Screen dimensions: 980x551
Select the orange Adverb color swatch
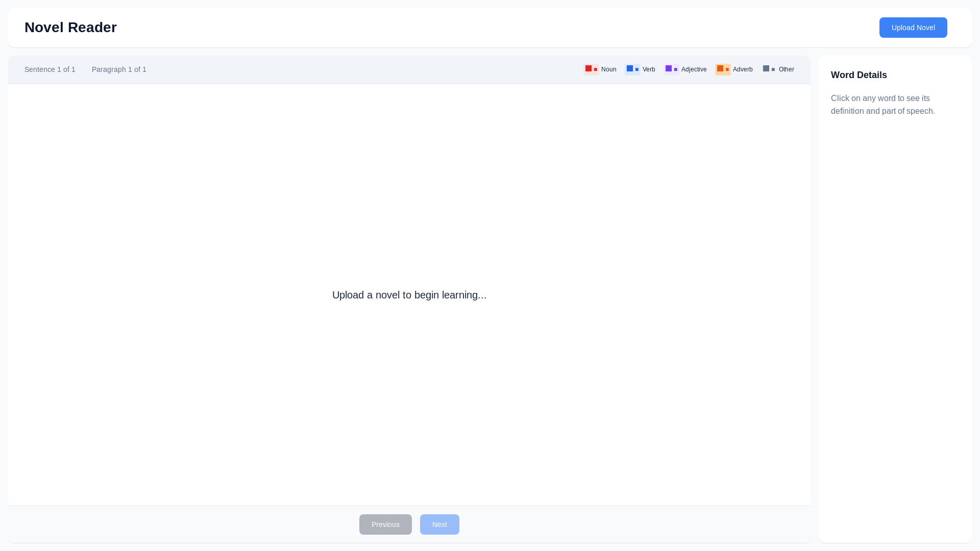click(723, 69)
